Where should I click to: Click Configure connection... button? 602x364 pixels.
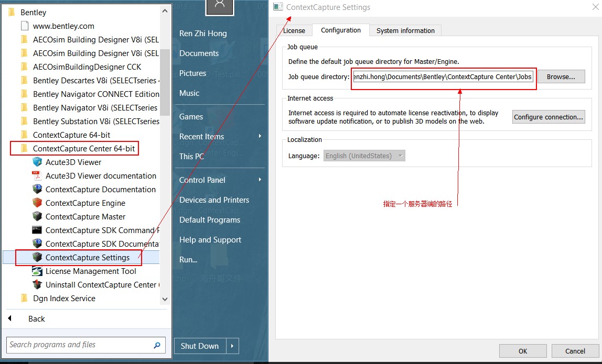(549, 117)
